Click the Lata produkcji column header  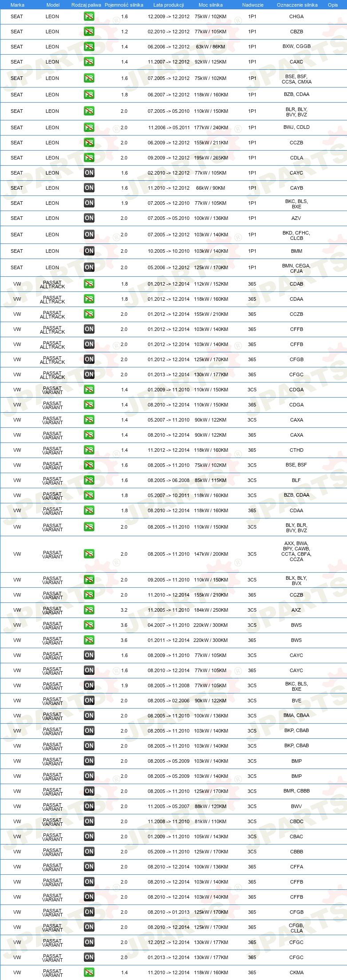point(169,5)
